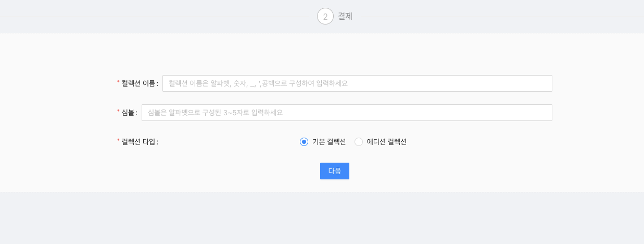Click the 컬렉션 이름 input field
Viewport: 644px width, 244px height.
point(357,83)
